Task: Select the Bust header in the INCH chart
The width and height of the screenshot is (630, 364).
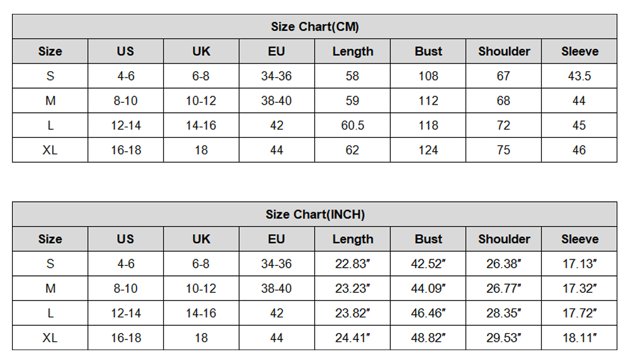Action: click(x=428, y=239)
